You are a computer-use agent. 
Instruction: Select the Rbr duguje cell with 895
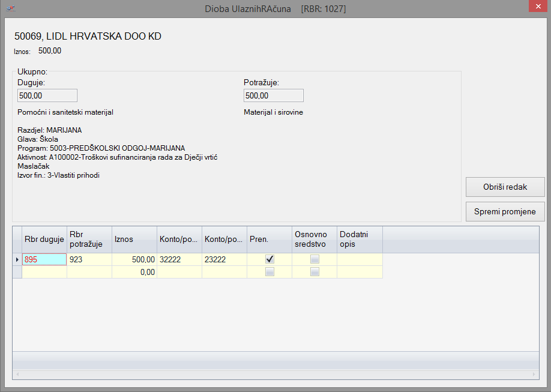coord(44,259)
